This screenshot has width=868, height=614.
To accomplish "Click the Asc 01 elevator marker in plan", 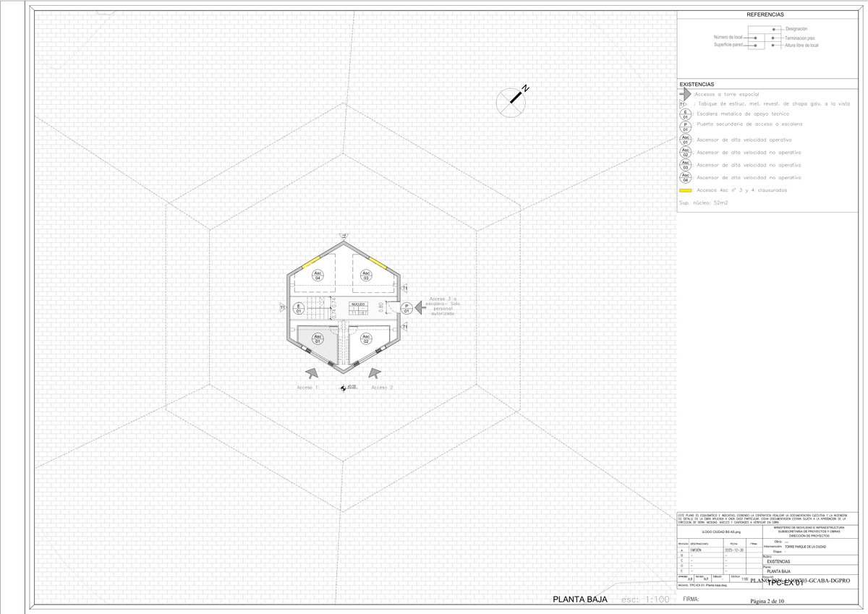I will (318, 338).
